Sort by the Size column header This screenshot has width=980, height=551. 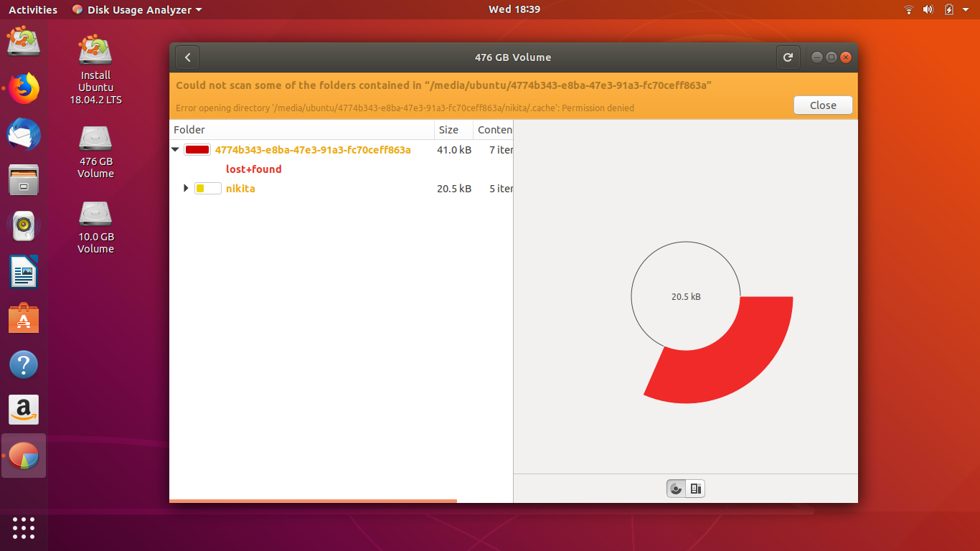tap(454, 130)
